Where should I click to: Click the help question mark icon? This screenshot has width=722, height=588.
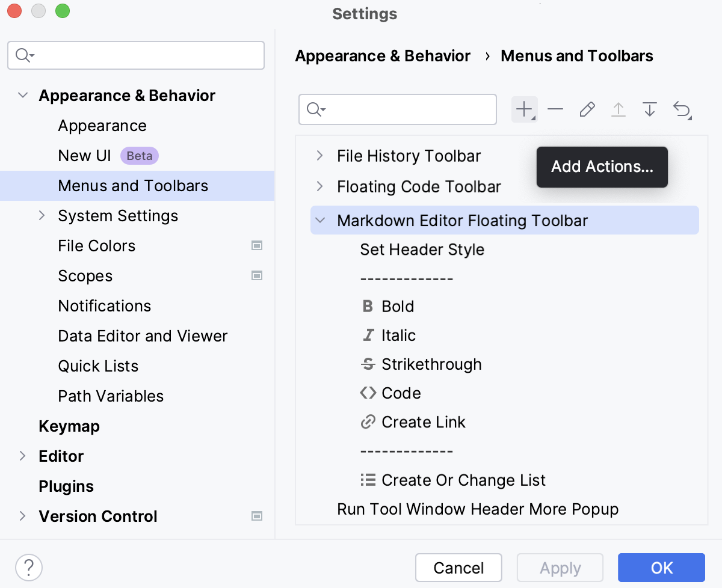(x=29, y=567)
